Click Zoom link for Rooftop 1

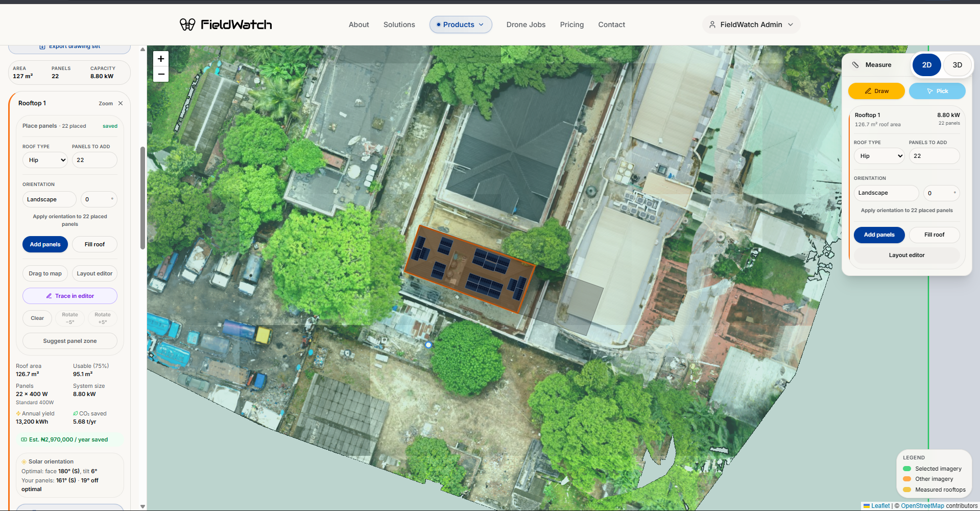pos(106,104)
